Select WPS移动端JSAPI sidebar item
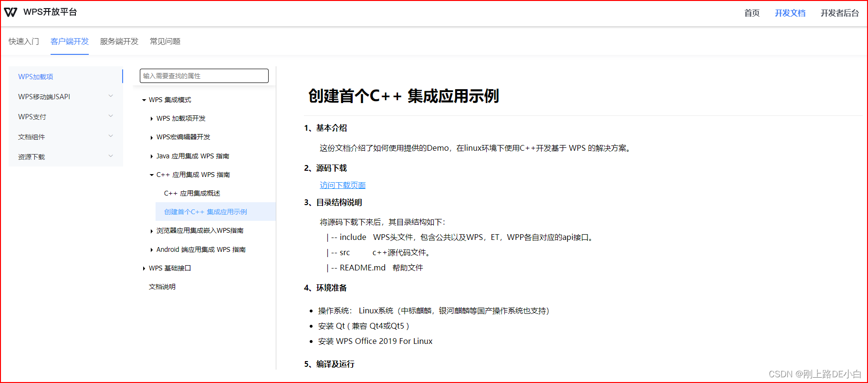Viewport: 868px width, 383px height. 44,96
